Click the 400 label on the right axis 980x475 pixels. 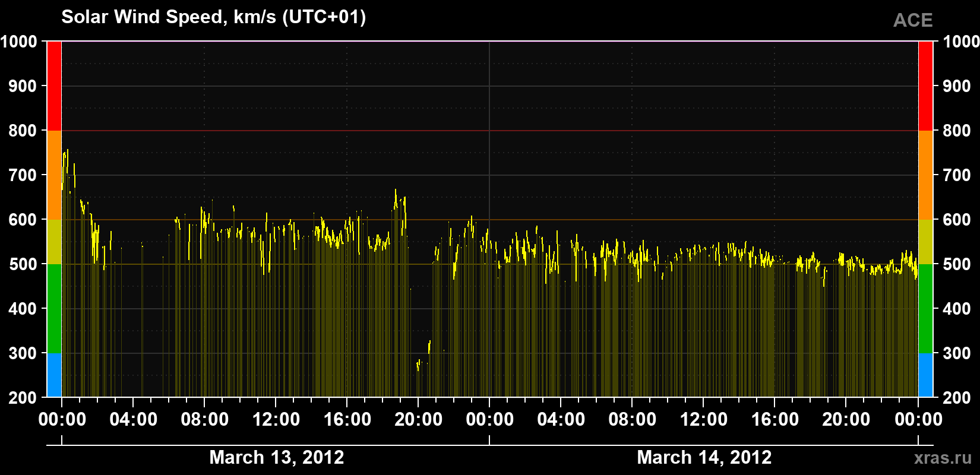point(957,309)
